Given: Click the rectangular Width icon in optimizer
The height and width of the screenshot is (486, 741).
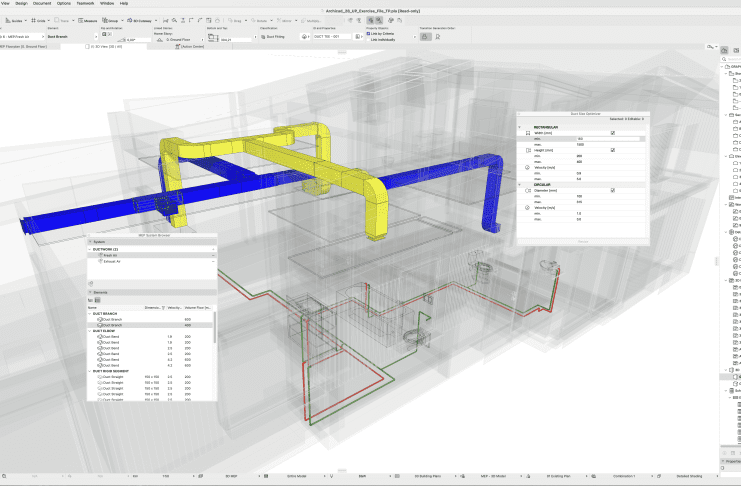Looking at the screenshot, I should (x=527, y=132).
